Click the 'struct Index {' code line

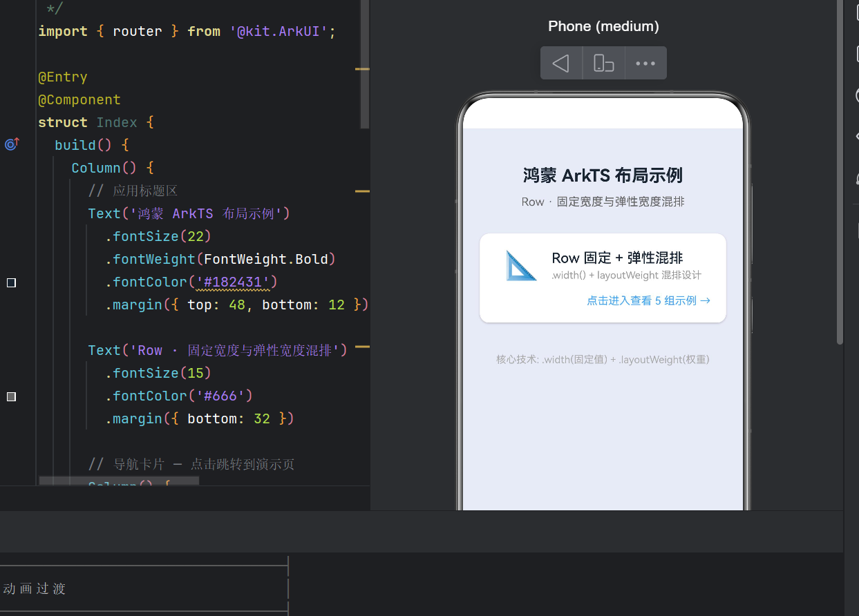[96, 122]
